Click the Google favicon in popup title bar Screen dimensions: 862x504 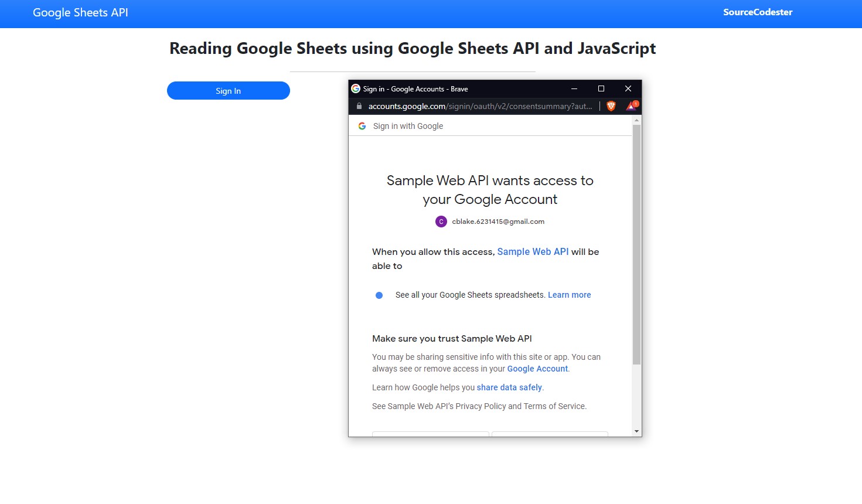pos(356,88)
